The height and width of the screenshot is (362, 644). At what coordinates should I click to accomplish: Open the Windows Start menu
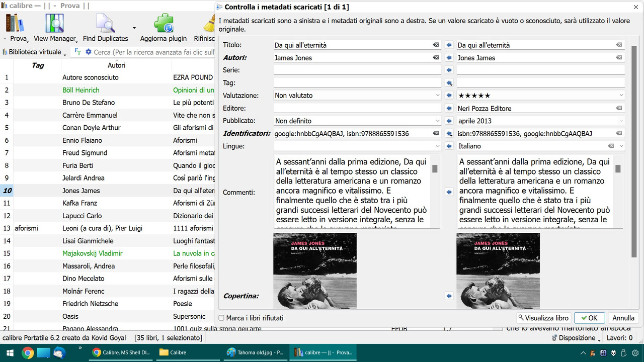pyautogui.click(x=11, y=352)
